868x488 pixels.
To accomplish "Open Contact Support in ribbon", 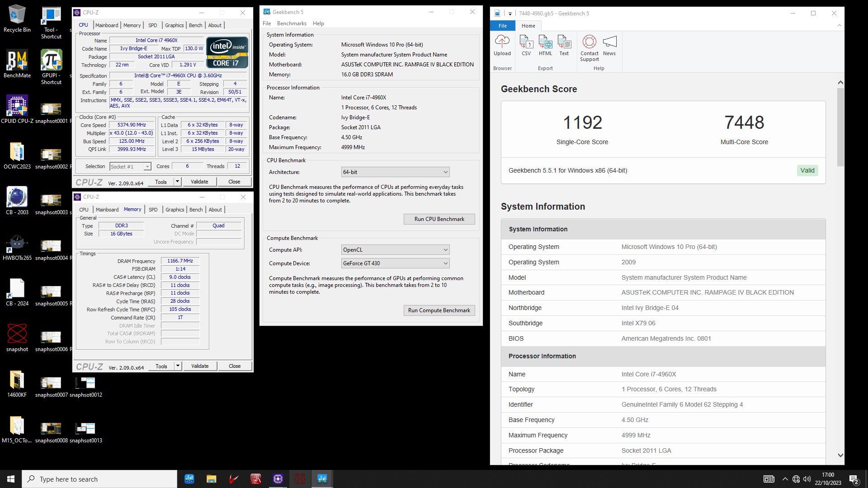I will (x=590, y=48).
